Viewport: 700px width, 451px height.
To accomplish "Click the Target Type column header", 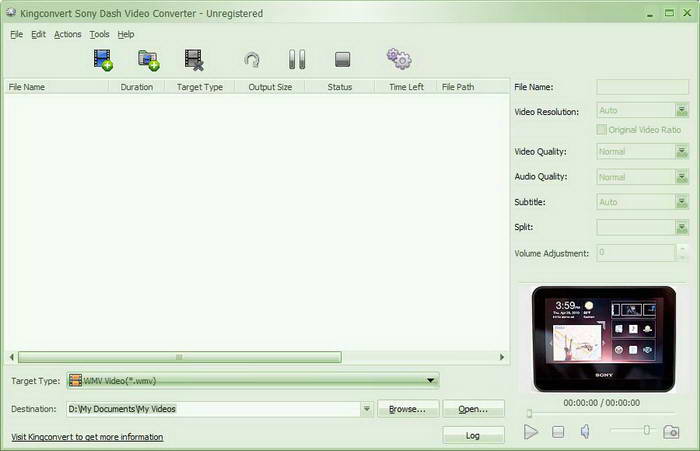I will point(200,87).
